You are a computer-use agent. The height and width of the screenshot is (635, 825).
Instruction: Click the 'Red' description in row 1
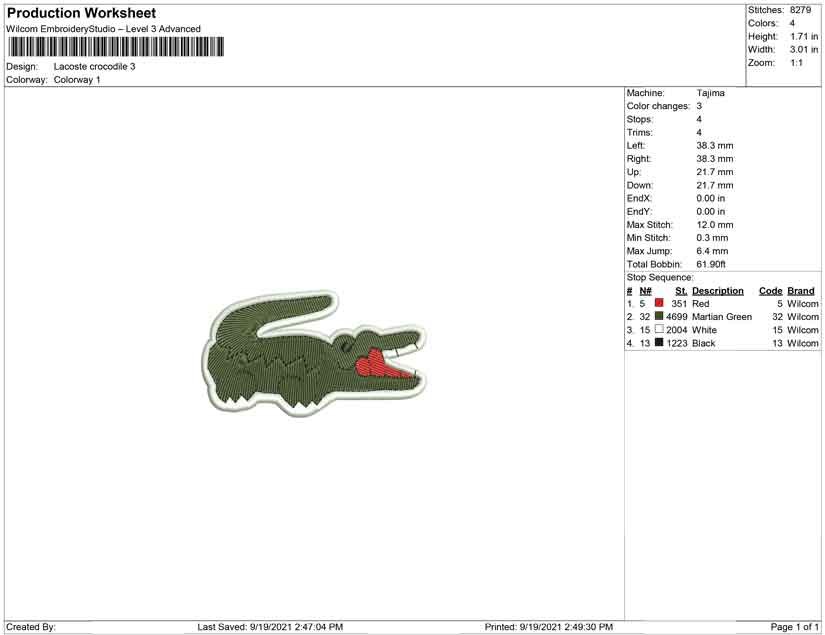point(701,304)
